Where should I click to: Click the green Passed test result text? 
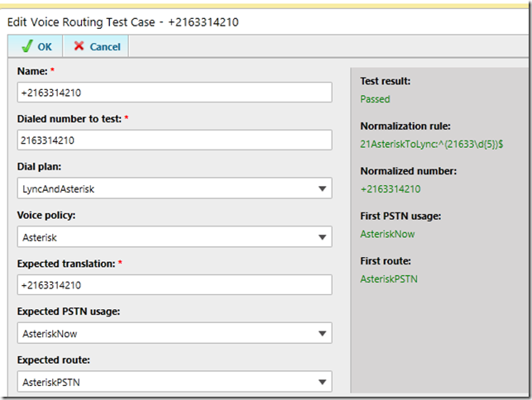pos(375,99)
